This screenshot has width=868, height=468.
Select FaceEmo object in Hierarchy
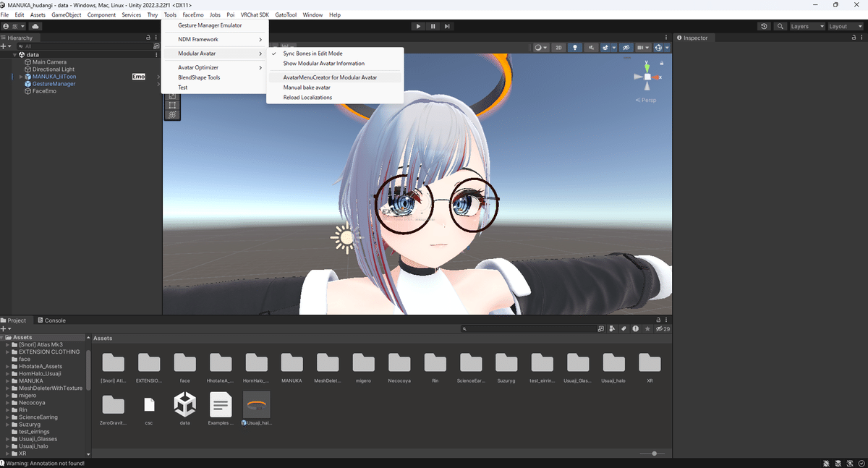coord(44,91)
